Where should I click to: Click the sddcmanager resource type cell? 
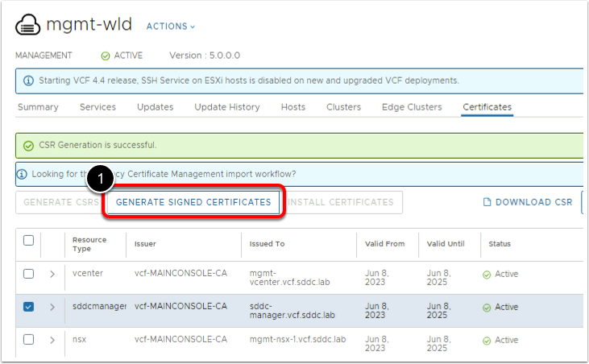(x=99, y=306)
